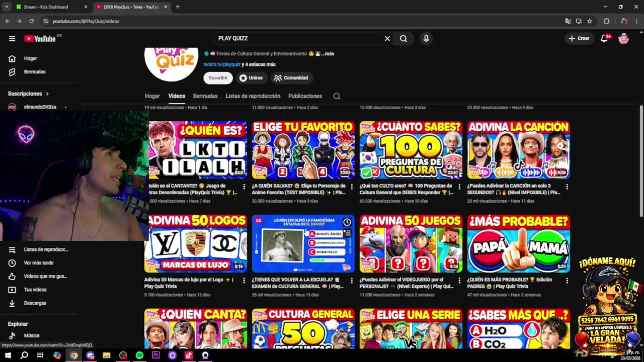Open Discord from the taskbar
The width and height of the screenshot is (644, 362).
click(90, 355)
